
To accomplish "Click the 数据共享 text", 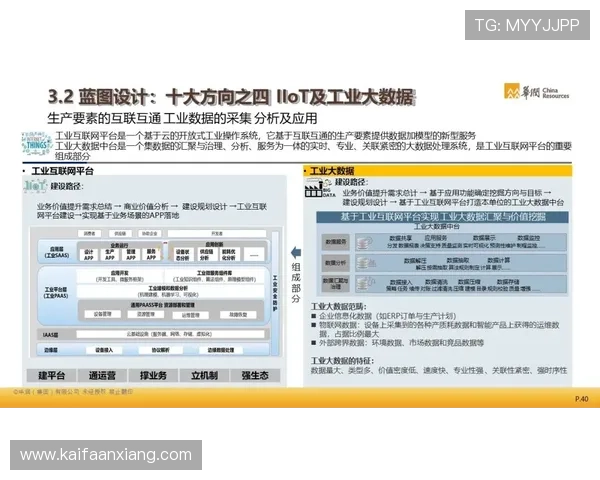I will [x=401, y=238].
